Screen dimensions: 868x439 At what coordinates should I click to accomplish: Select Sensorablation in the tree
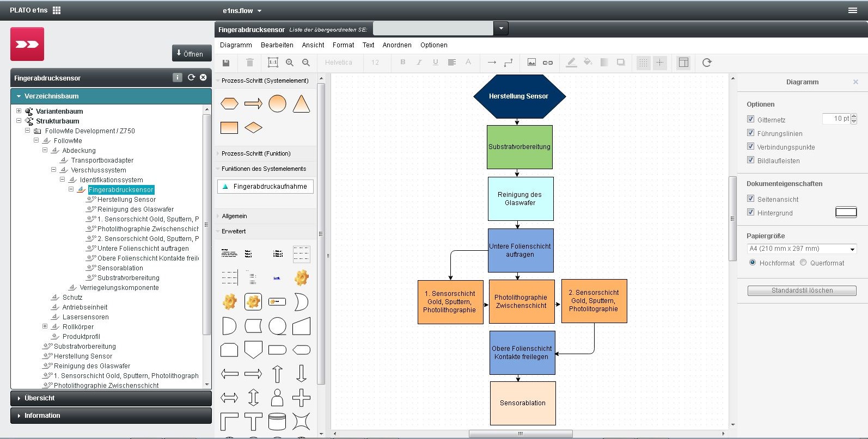pyautogui.click(x=120, y=268)
